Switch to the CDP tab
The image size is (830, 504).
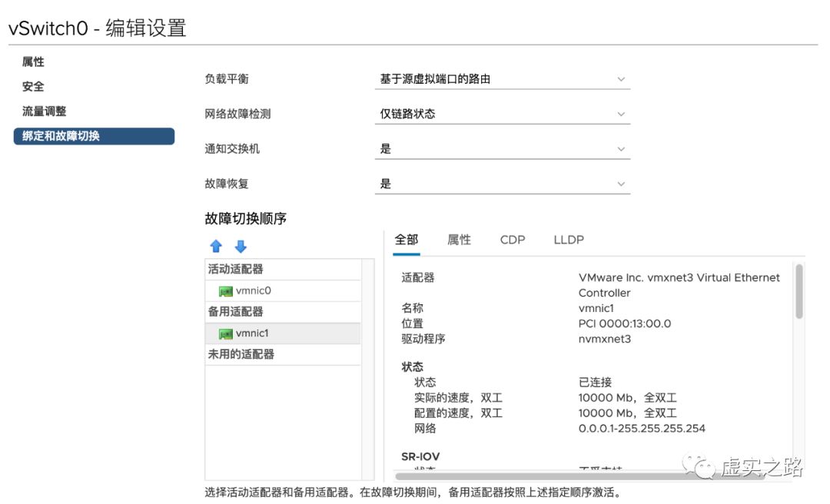512,240
